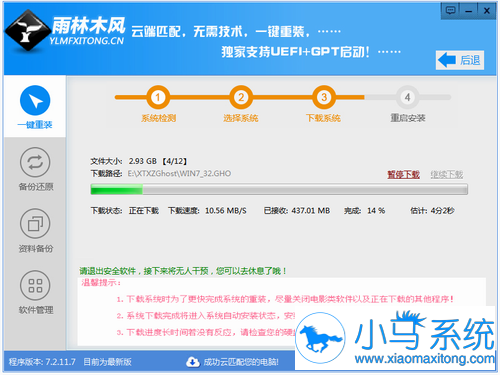
Task: Click the green download progress bar
Action: (x=279, y=189)
